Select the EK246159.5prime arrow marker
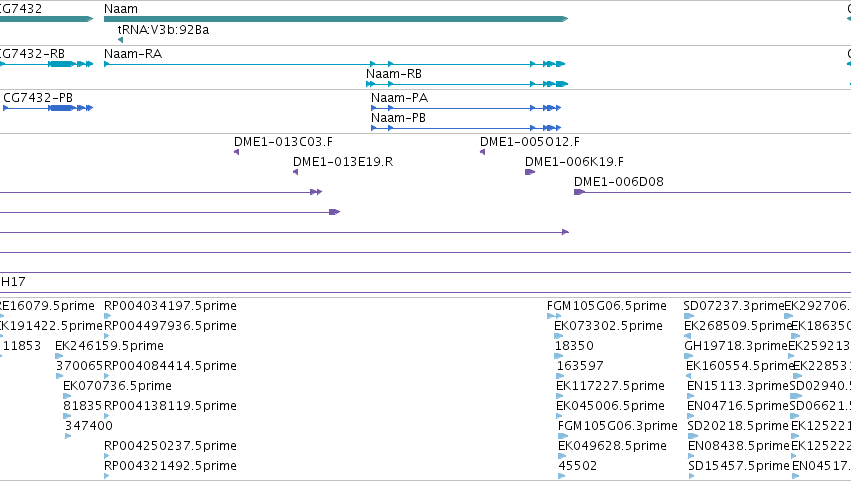The image size is (851, 481). point(59,356)
